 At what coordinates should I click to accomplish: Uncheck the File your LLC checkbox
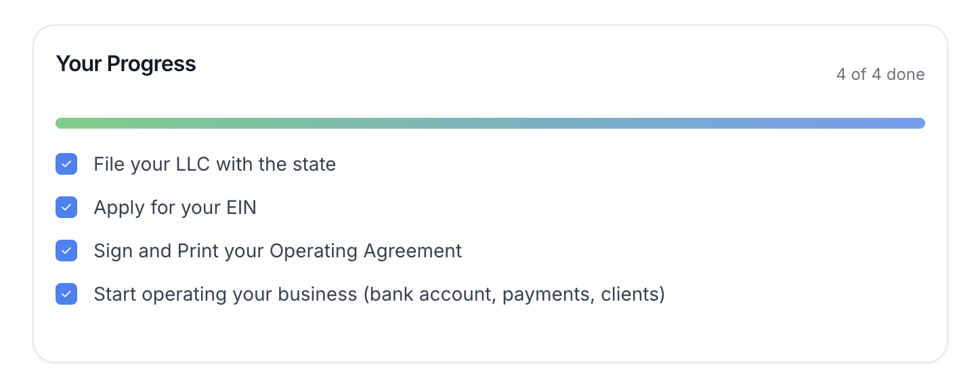[x=66, y=164]
